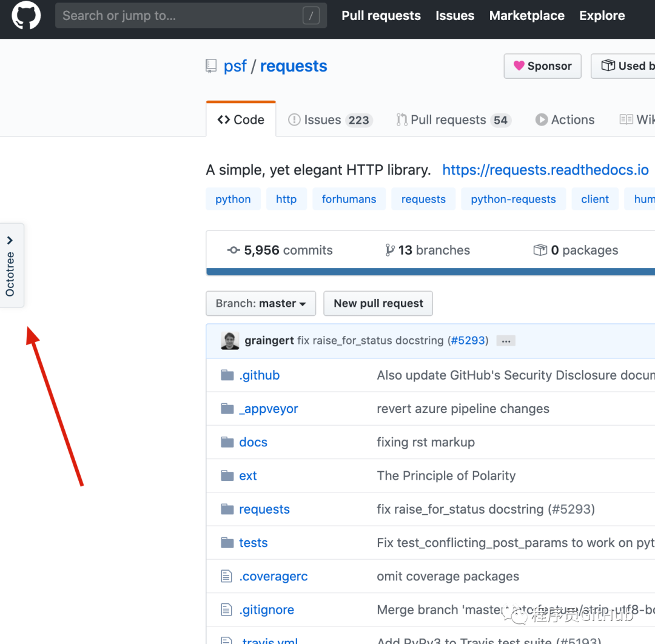655x644 pixels.
Task: Select the forhumans topic tag
Action: [349, 199]
